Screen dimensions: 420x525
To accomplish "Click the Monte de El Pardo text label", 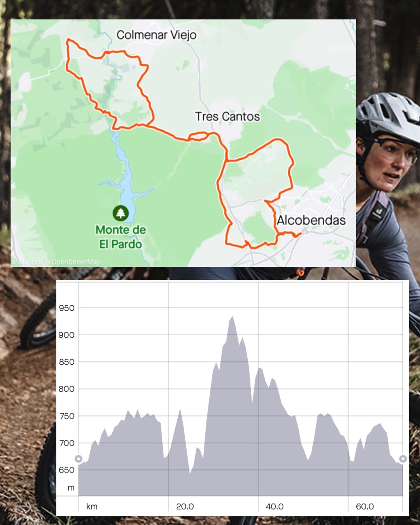I will click(x=121, y=237).
